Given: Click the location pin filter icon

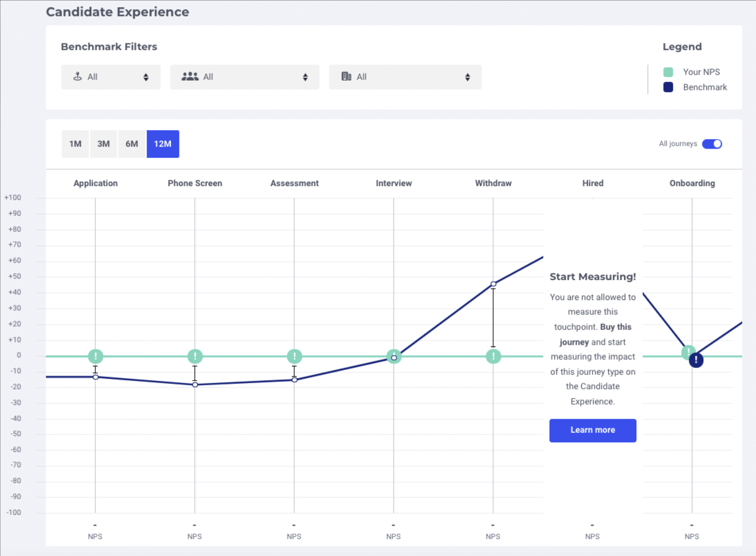Looking at the screenshot, I should pyautogui.click(x=78, y=77).
